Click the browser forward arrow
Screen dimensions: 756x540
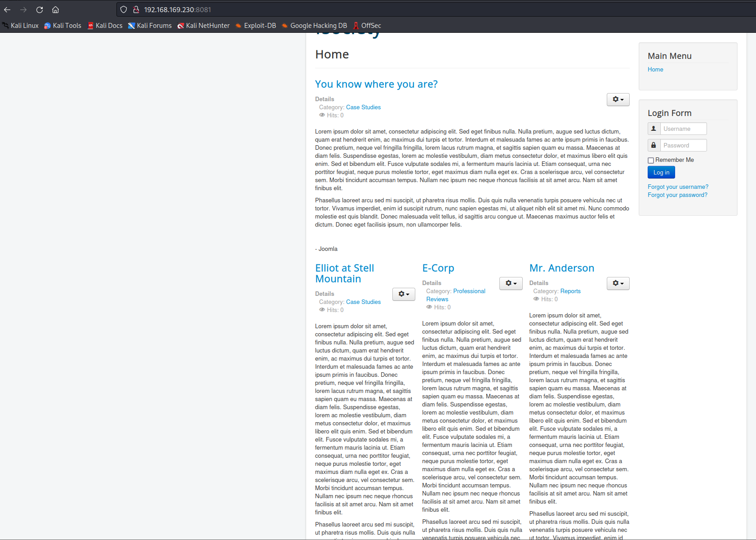pyautogui.click(x=23, y=9)
